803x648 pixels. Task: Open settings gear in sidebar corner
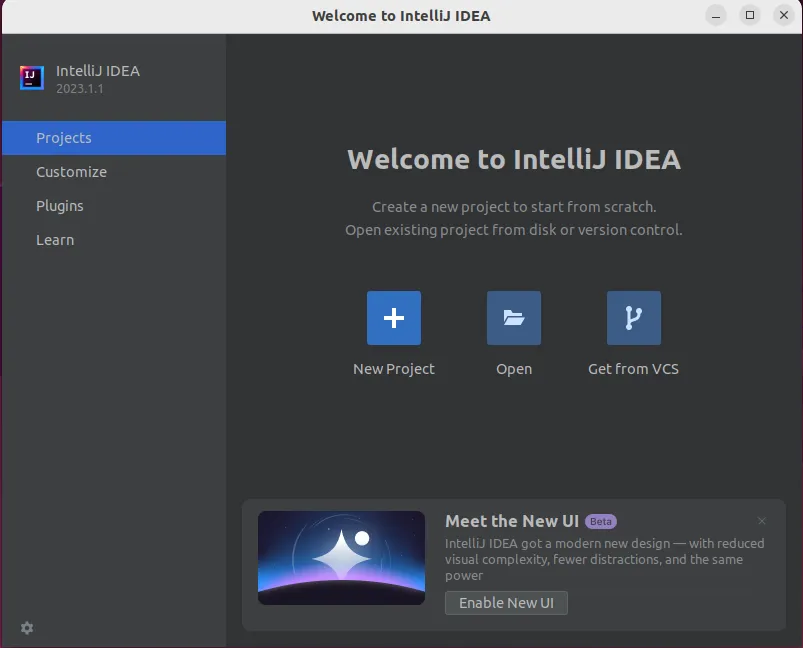click(27, 628)
